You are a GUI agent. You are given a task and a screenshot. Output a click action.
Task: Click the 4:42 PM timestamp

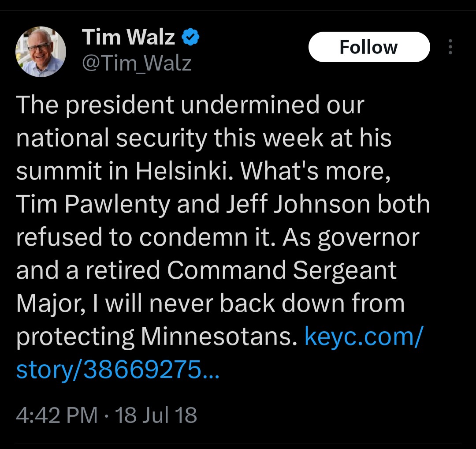56,415
